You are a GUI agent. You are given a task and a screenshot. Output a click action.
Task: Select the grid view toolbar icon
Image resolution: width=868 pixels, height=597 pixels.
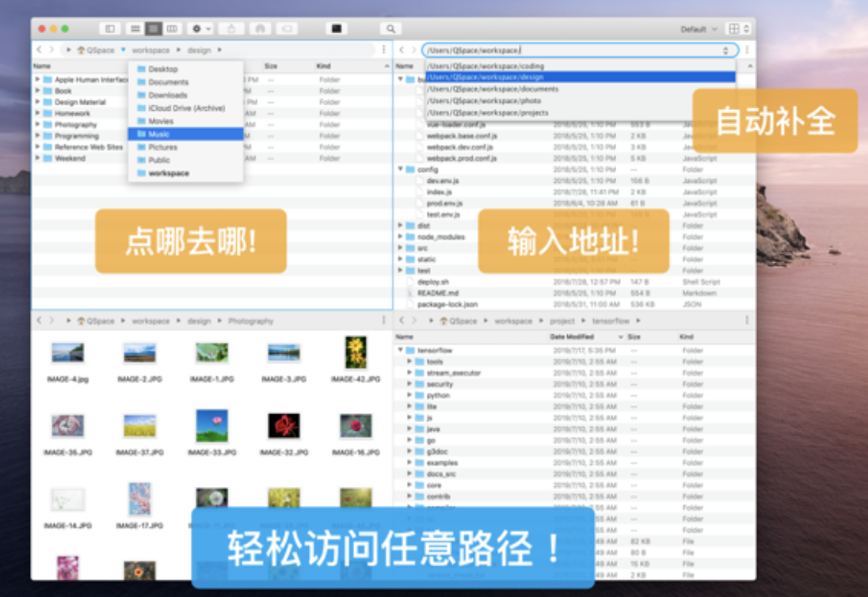(135, 28)
